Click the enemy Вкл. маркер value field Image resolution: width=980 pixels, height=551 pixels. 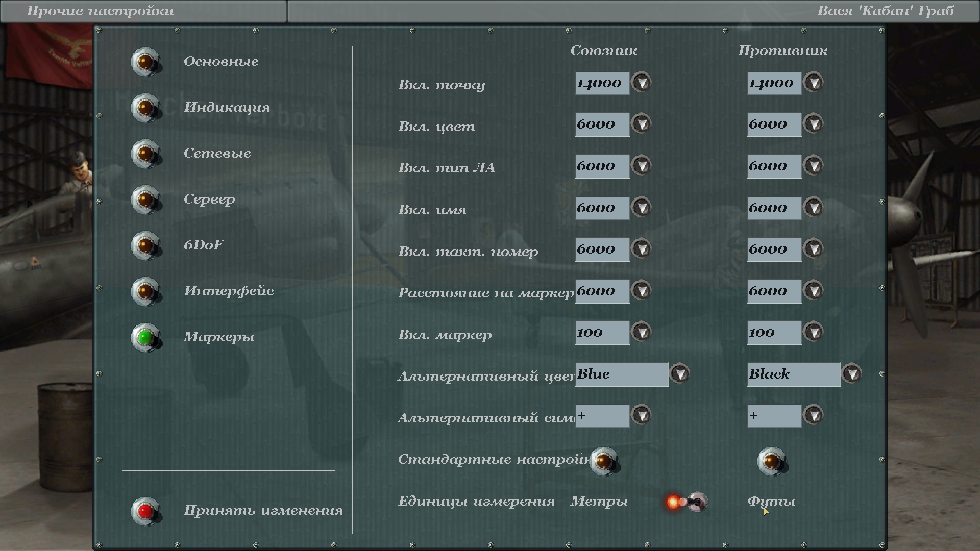point(774,333)
